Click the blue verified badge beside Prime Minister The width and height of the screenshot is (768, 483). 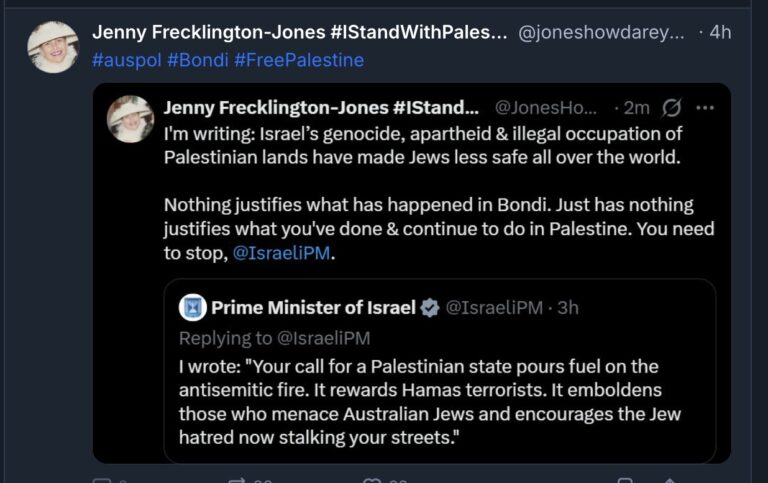(x=430, y=308)
